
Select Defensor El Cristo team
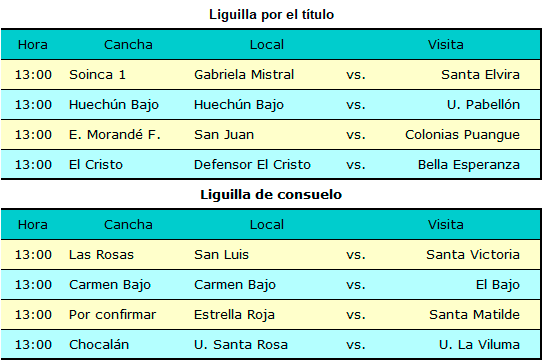coord(252,165)
